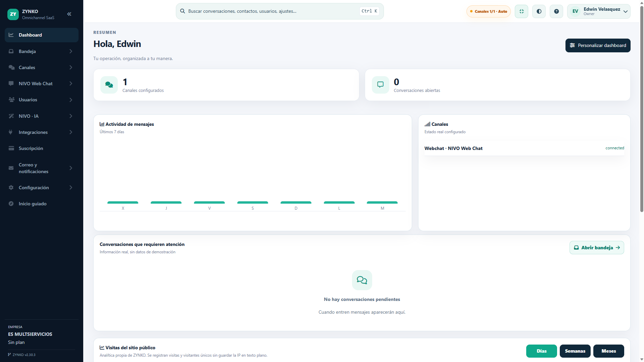
Task: Open the help question mark icon
Action: (556, 11)
